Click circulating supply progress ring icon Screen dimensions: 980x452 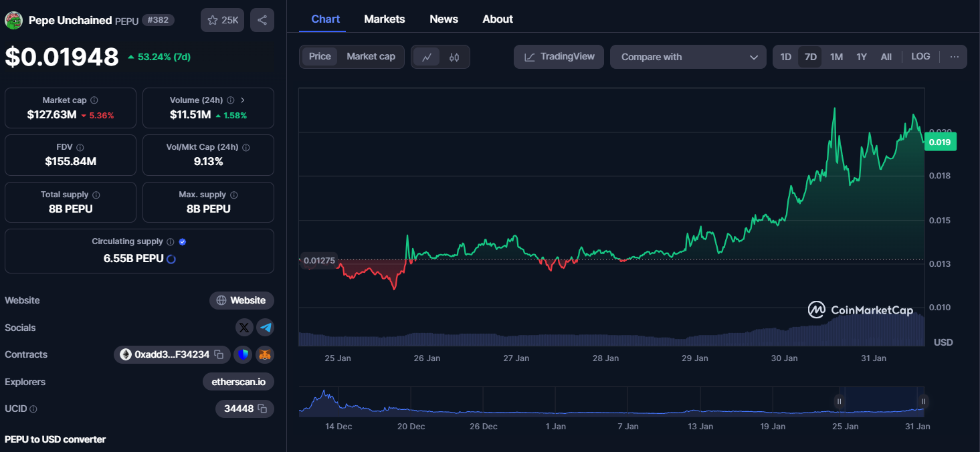(171, 259)
